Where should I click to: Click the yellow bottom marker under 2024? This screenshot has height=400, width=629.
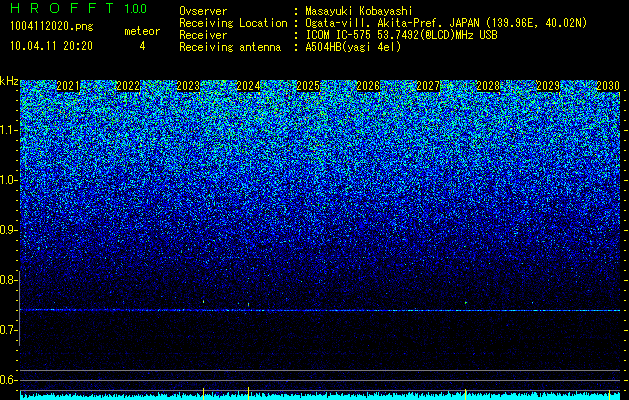pyautogui.click(x=248, y=393)
